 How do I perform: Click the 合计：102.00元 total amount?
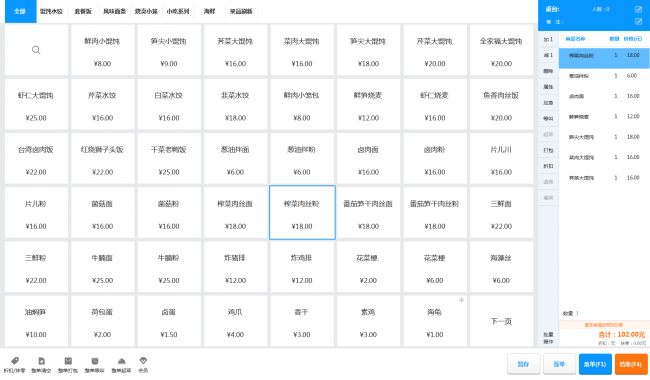click(621, 334)
